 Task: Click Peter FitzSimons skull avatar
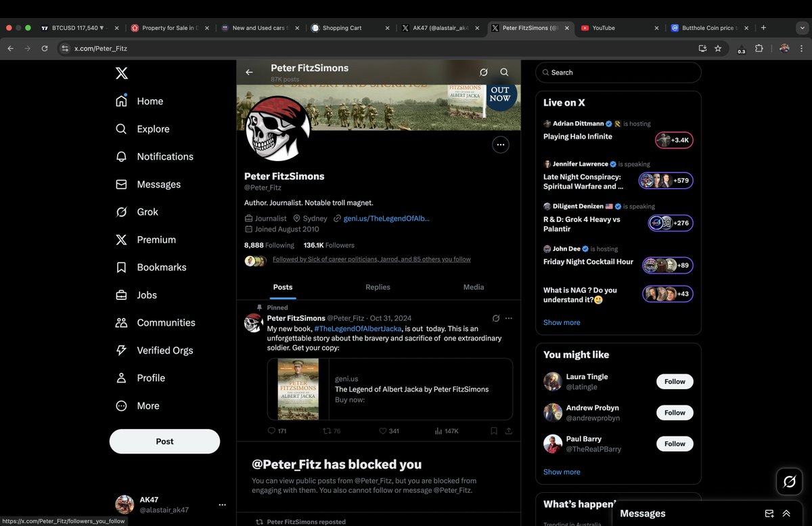tap(277, 129)
